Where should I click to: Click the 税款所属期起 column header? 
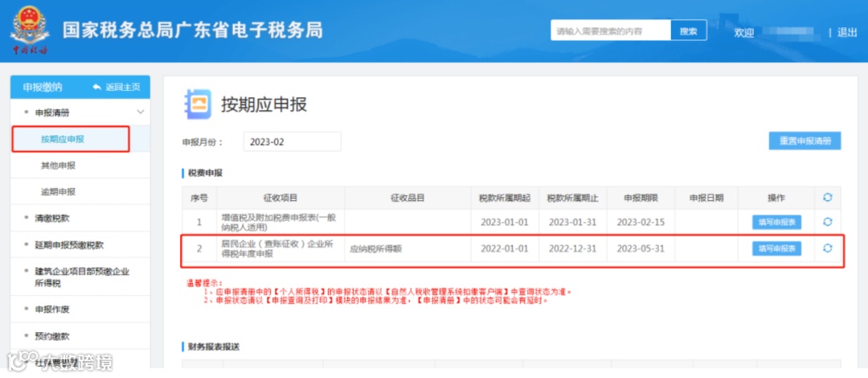(x=504, y=198)
